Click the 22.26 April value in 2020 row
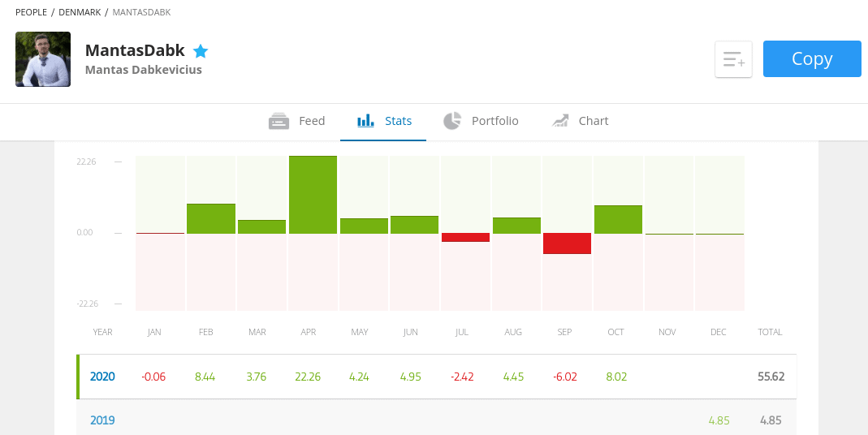 [x=309, y=377]
